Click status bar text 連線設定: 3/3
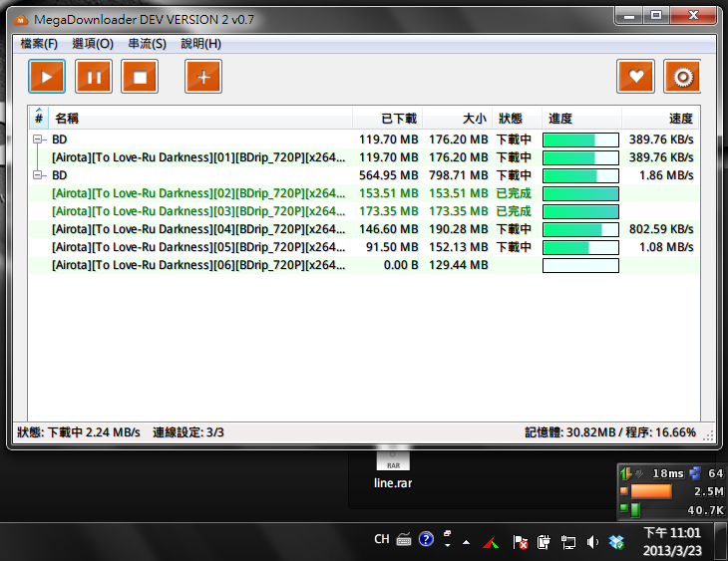 pyautogui.click(x=188, y=432)
